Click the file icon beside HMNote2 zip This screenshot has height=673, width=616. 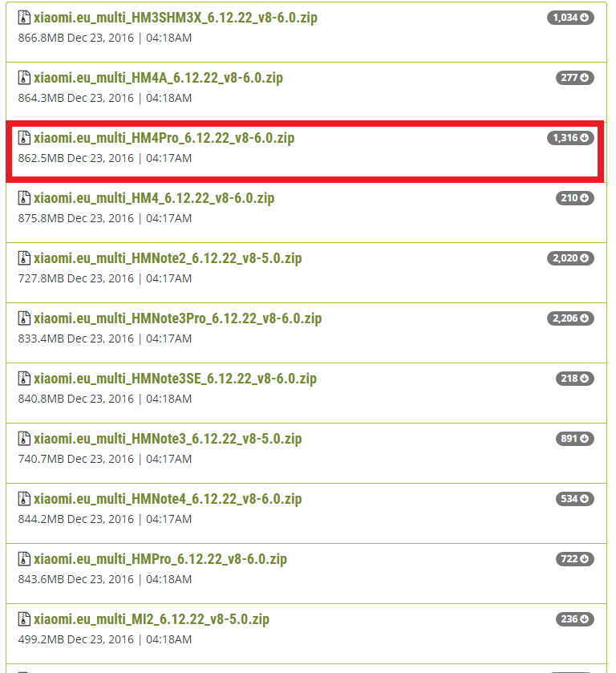[x=24, y=258]
